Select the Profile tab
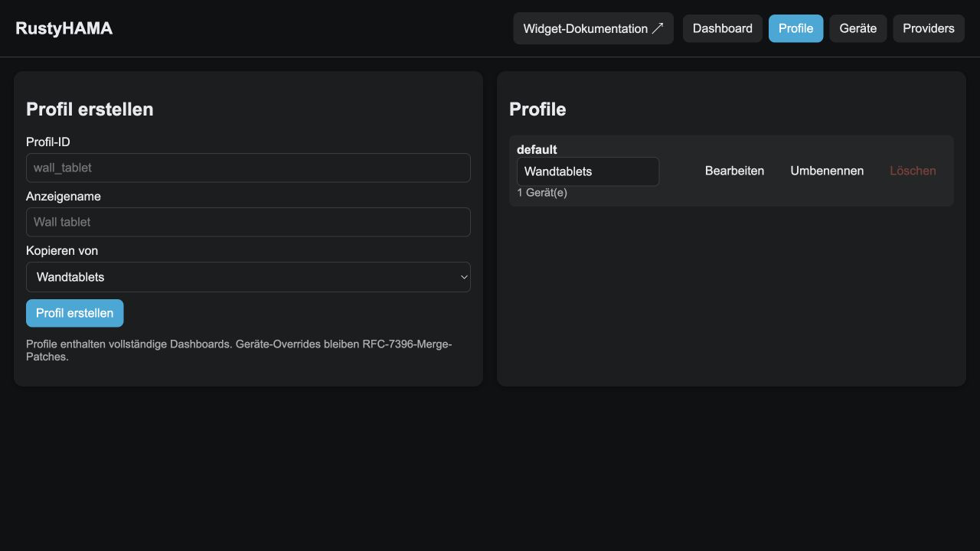The image size is (980, 551). [x=795, y=28]
